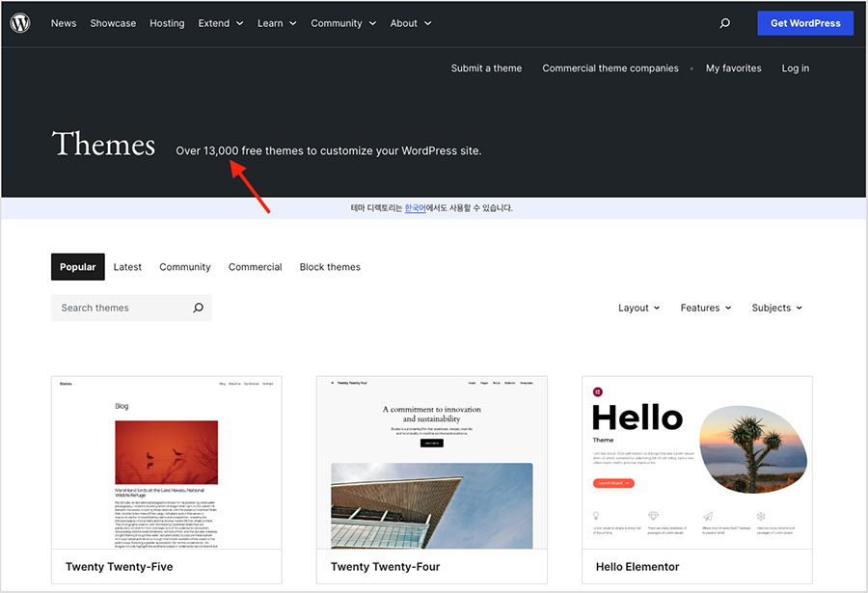Expand the Layout filter dropdown

[x=638, y=308]
